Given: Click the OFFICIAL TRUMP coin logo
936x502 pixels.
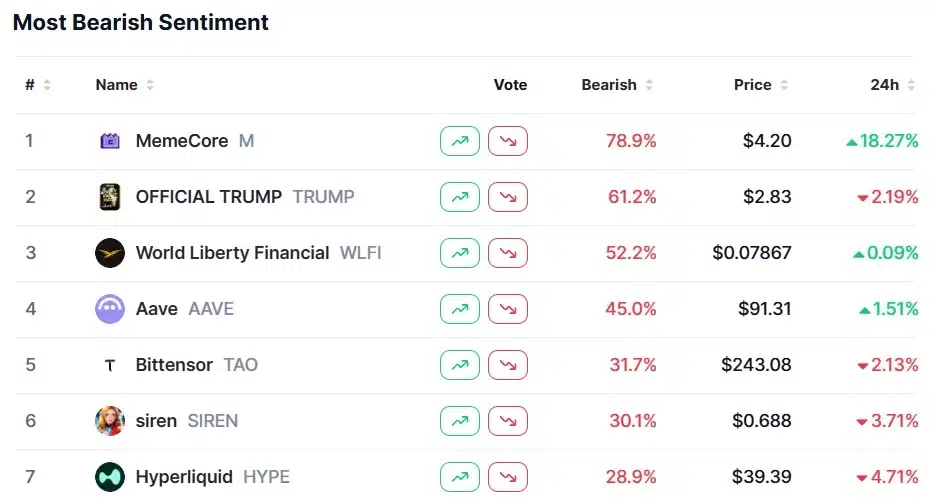Looking at the screenshot, I should pos(110,197).
